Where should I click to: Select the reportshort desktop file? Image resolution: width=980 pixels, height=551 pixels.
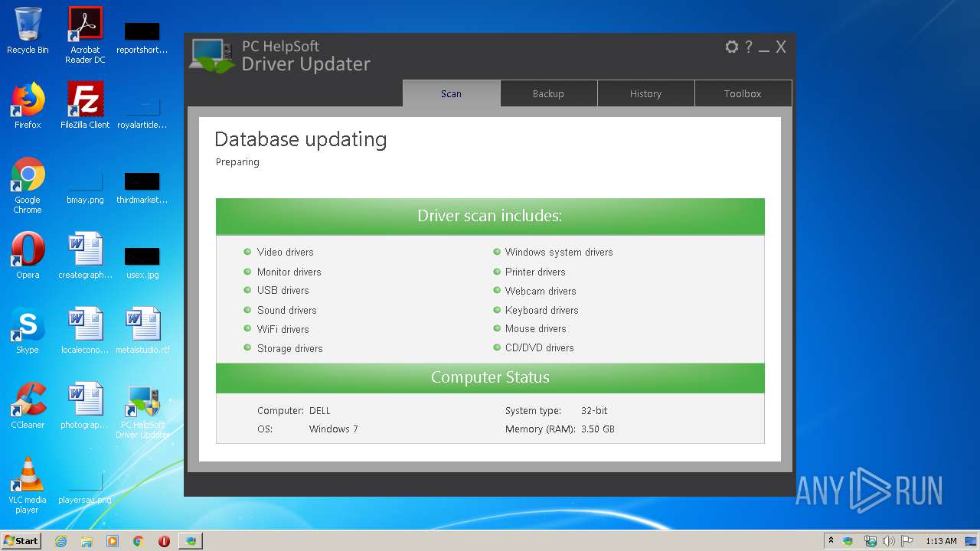point(142,37)
